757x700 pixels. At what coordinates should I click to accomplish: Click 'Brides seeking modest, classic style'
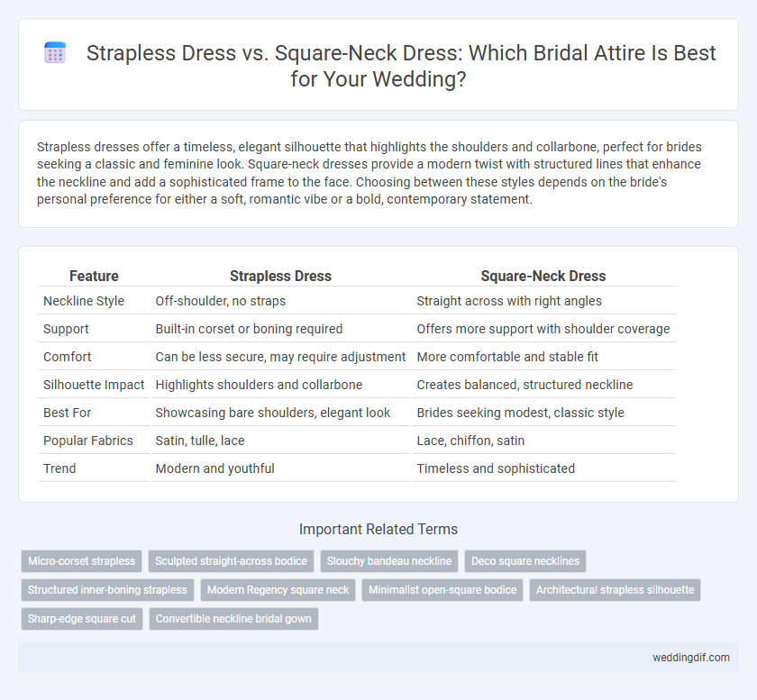coord(521,413)
